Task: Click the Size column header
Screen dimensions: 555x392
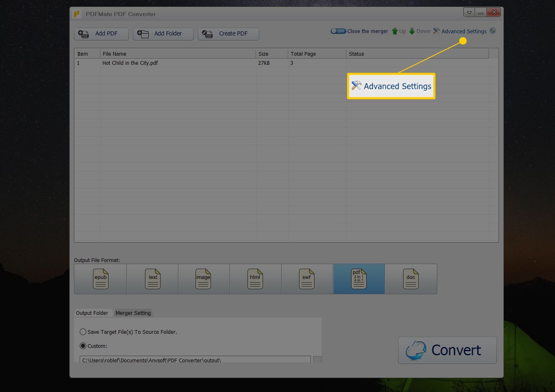Action: (x=272, y=54)
